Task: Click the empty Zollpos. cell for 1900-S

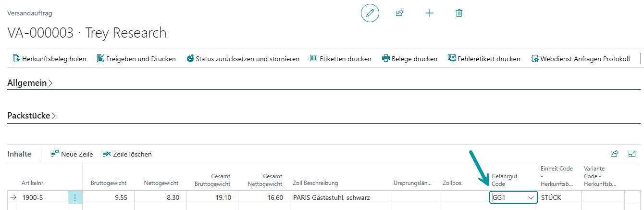Action: pyautogui.click(x=464, y=197)
